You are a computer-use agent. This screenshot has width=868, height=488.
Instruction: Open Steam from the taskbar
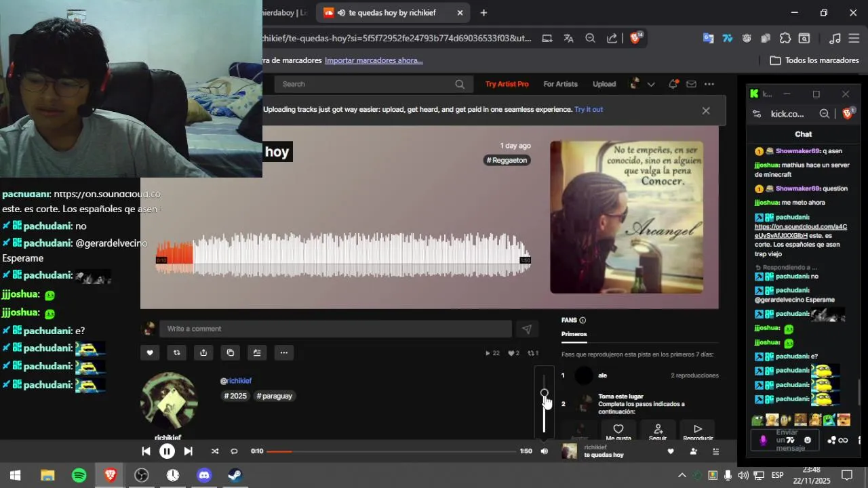235,475
